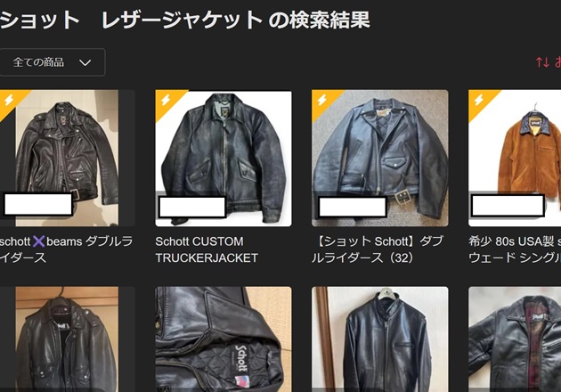This screenshot has width=561, height=392.
Task: Click 【ショット Schott】ダブルライダース（32）title
Action: 378,249
